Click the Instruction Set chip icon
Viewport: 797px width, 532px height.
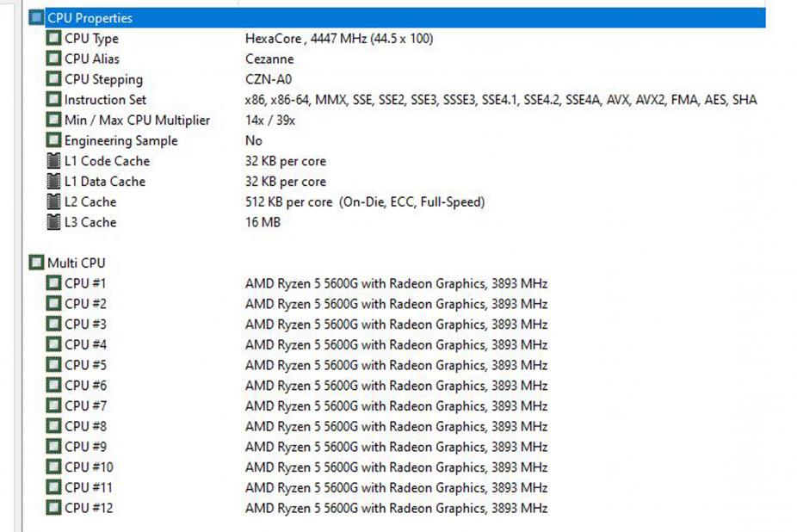point(53,100)
